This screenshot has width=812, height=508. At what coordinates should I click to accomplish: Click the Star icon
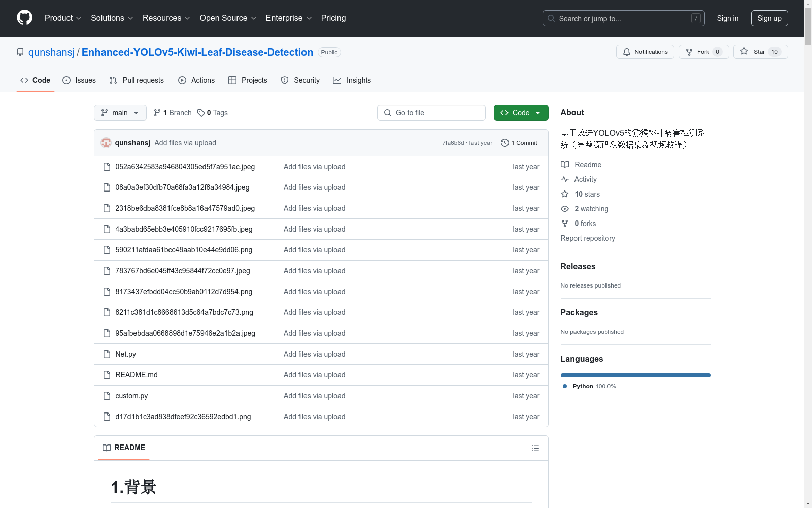pyautogui.click(x=744, y=51)
